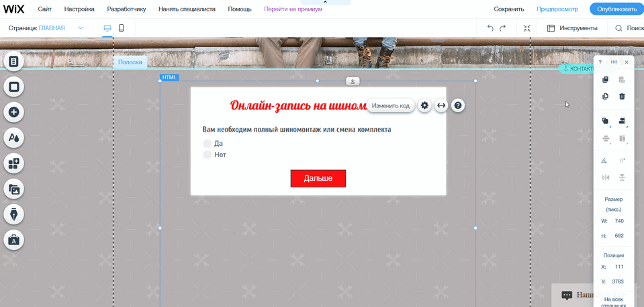Open the Pages menu icon in left sidebar
The width and height of the screenshot is (644, 307).
[13, 61]
